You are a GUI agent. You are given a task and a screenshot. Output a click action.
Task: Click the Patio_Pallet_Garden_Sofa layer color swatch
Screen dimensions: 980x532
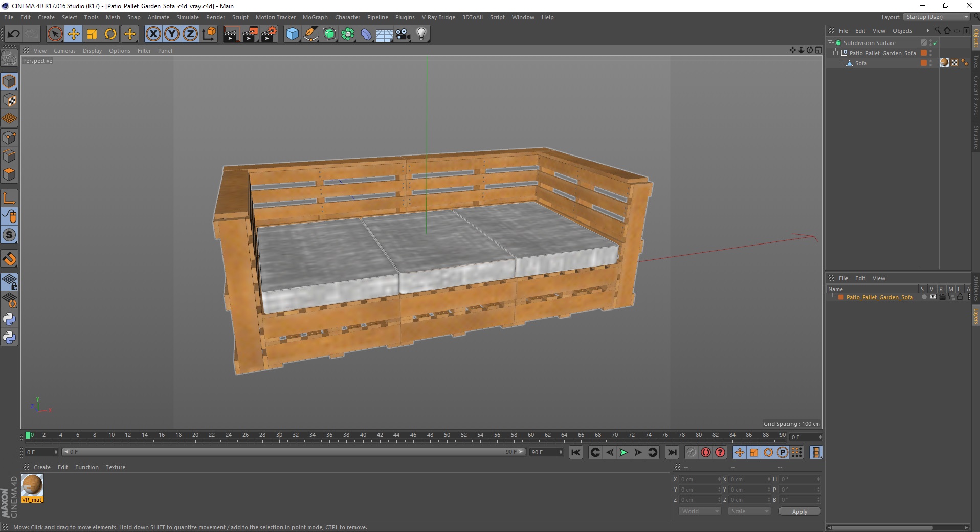(x=841, y=297)
